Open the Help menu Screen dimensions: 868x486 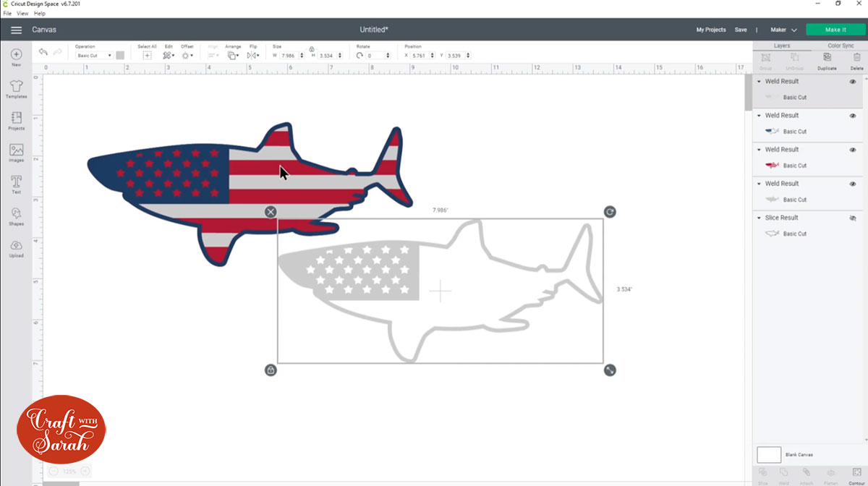[39, 13]
